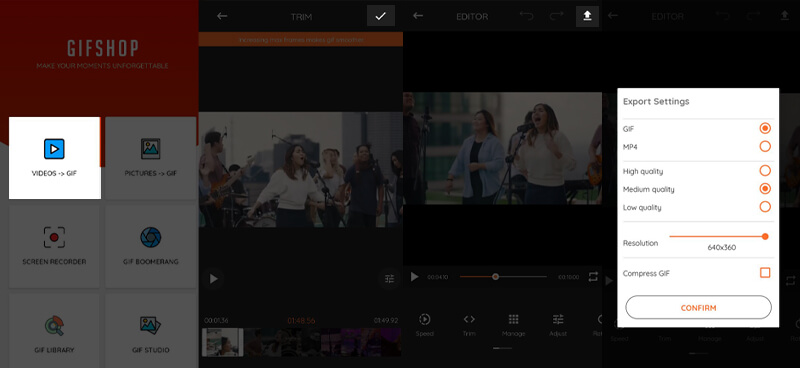Undo the last edit in Editor
The height and width of the screenshot is (368, 800).
[x=526, y=16]
